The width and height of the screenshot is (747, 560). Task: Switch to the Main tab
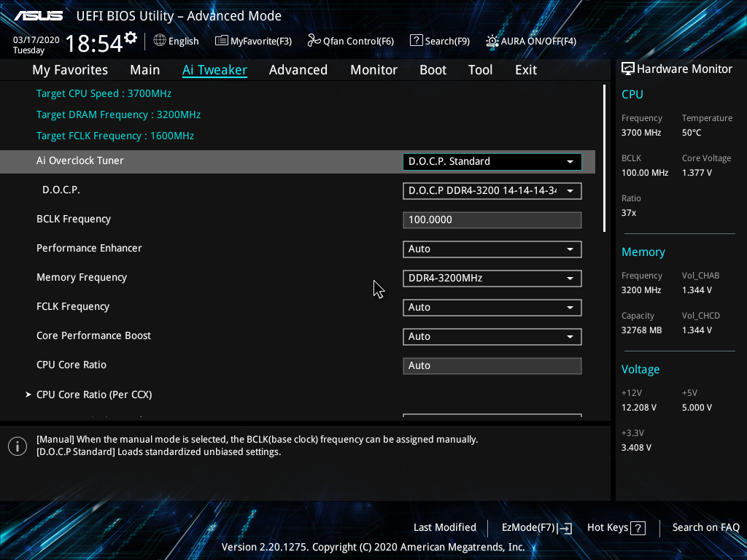[x=145, y=70]
